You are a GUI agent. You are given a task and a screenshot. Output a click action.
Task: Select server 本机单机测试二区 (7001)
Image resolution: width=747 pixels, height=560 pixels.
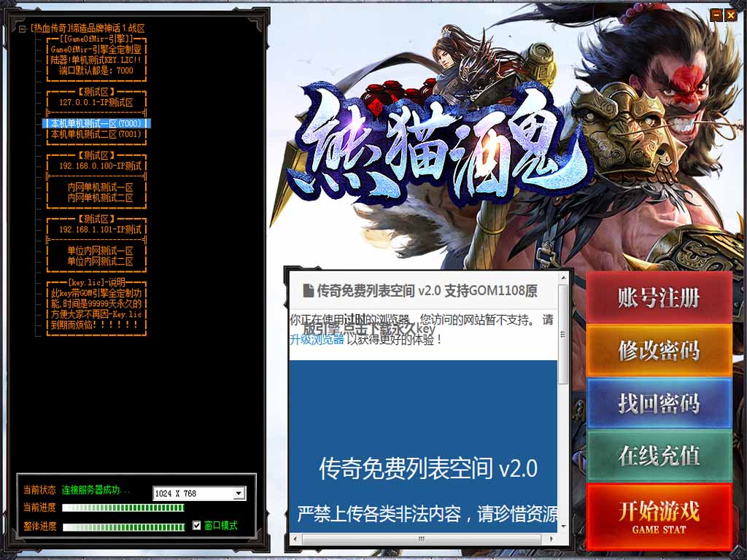[x=96, y=135]
